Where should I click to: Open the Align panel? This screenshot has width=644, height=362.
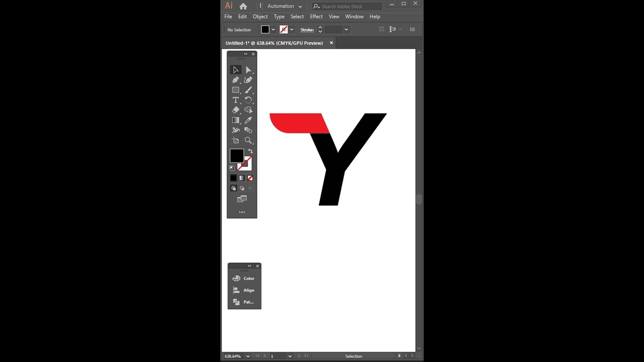(x=244, y=290)
